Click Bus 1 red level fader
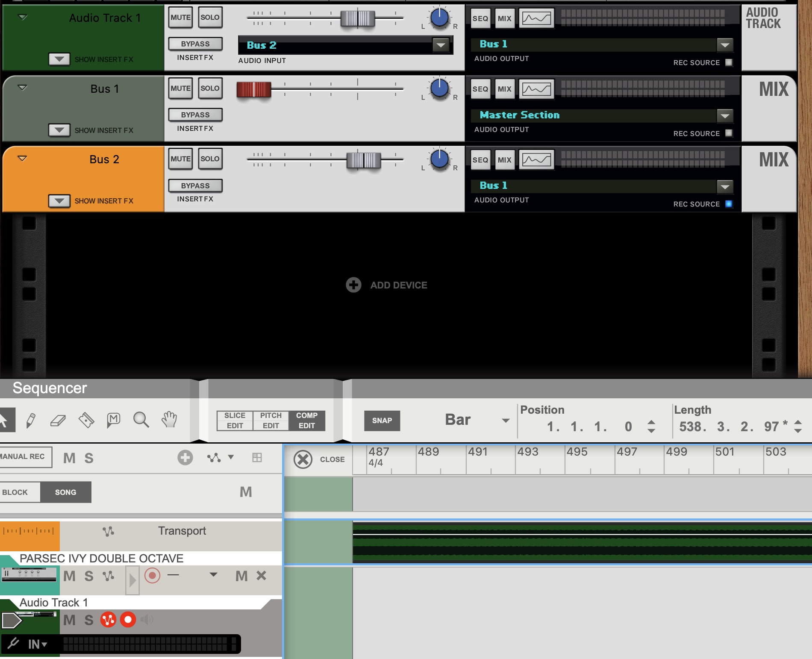The image size is (812, 659). tap(254, 89)
